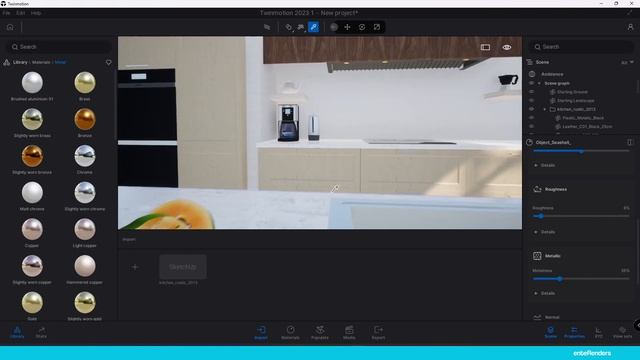Toggle visibility eye of Plastic material row

(x=531, y=118)
